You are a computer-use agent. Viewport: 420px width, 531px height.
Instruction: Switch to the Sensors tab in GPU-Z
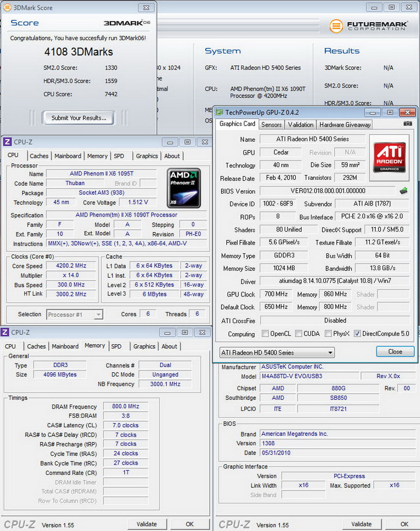(271, 125)
